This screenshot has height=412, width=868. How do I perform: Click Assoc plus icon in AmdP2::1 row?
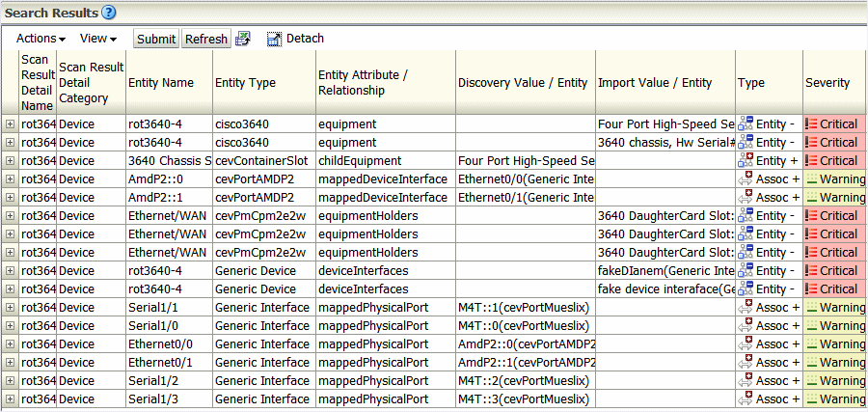point(746,197)
